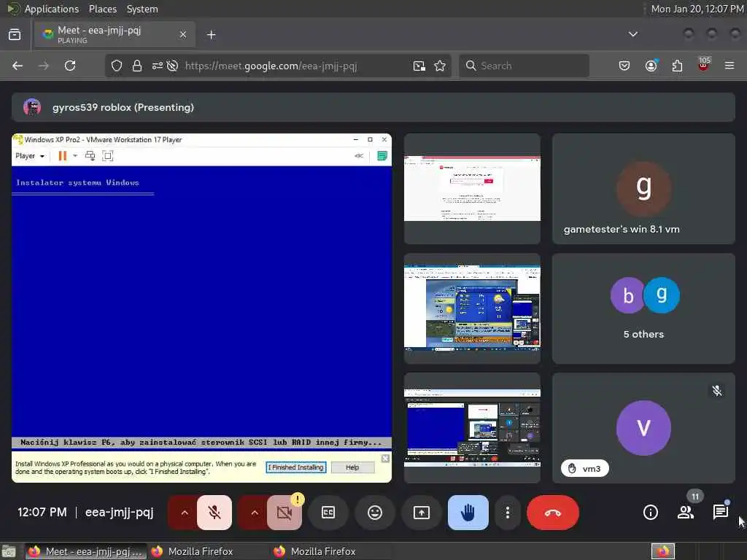Open the VMware Player dropdown menu
Screen dimensions: 747x560
coord(29,156)
